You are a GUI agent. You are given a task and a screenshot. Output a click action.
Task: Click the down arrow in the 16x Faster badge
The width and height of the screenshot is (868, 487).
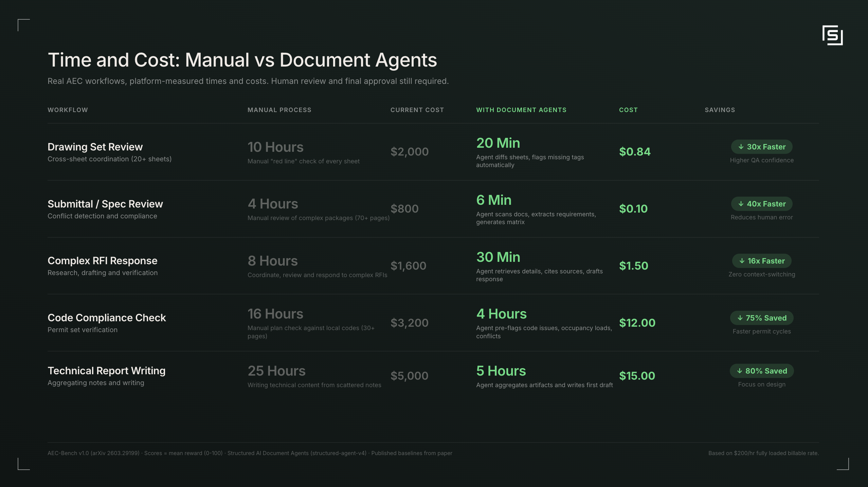pos(741,260)
